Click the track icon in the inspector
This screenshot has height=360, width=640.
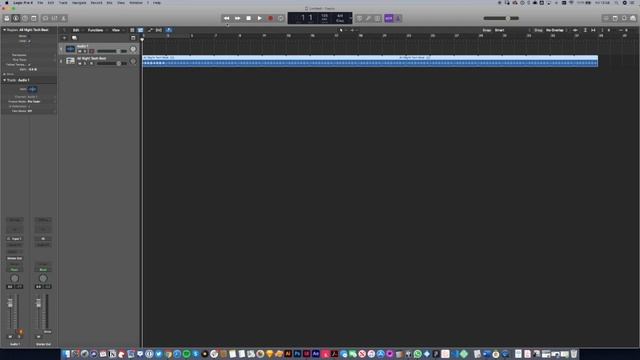click(32, 89)
